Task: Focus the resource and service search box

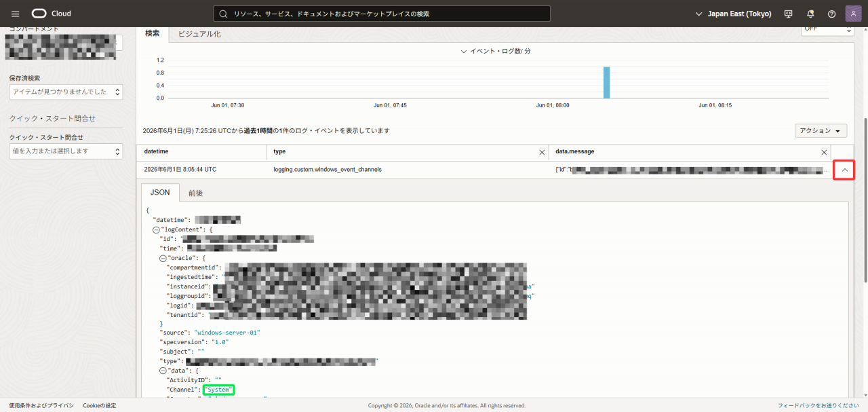Action: 382,14
